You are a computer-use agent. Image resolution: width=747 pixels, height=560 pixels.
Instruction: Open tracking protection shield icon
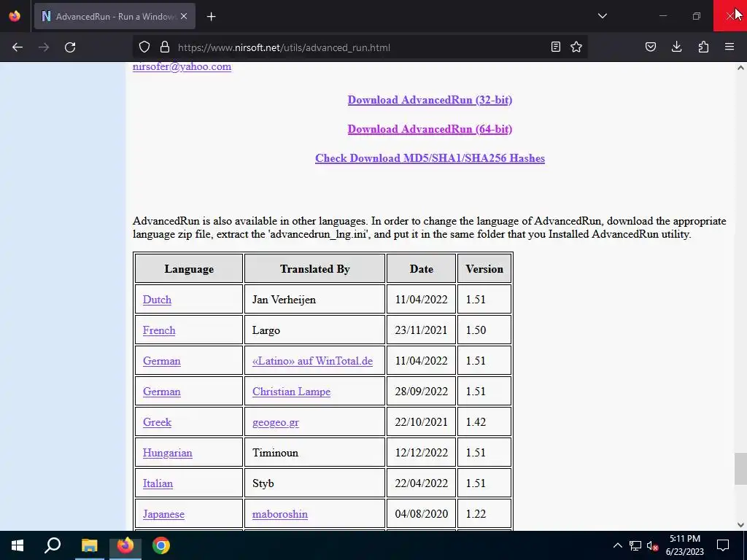pos(144,47)
